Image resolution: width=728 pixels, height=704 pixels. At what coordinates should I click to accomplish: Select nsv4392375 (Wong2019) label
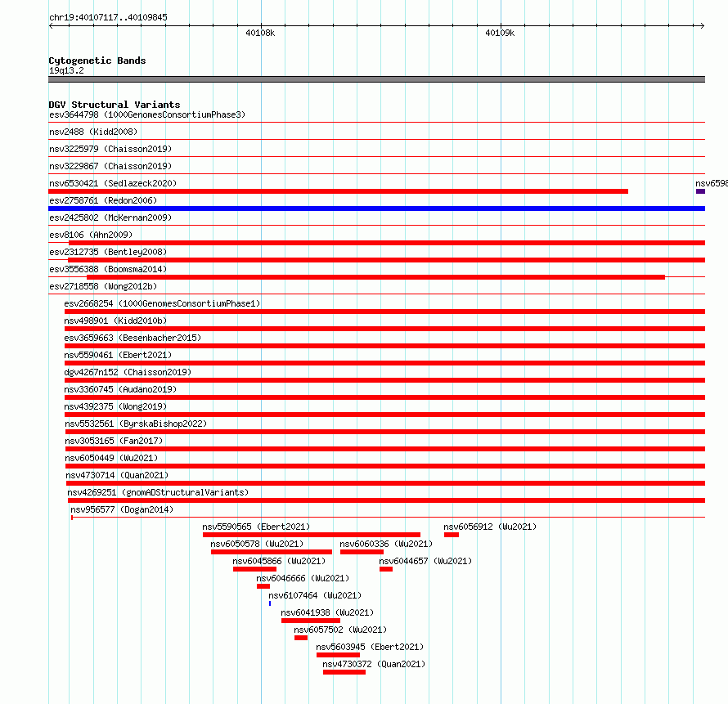click(x=115, y=406)
